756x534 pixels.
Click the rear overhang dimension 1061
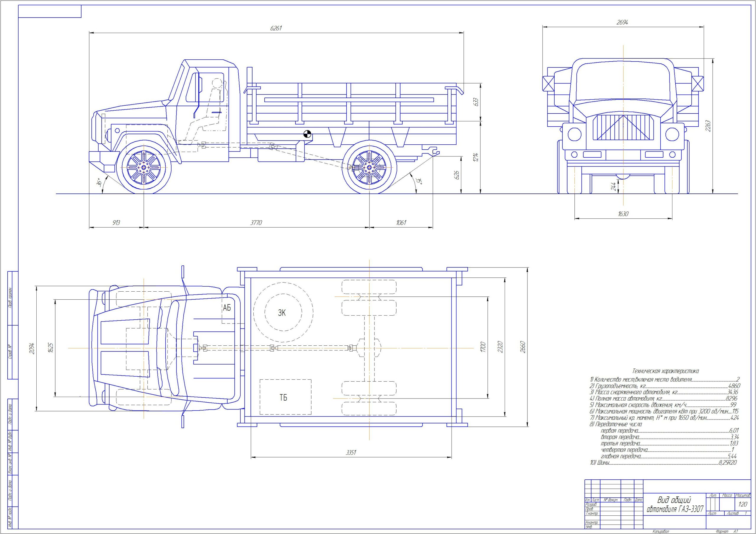click(401, 223)
